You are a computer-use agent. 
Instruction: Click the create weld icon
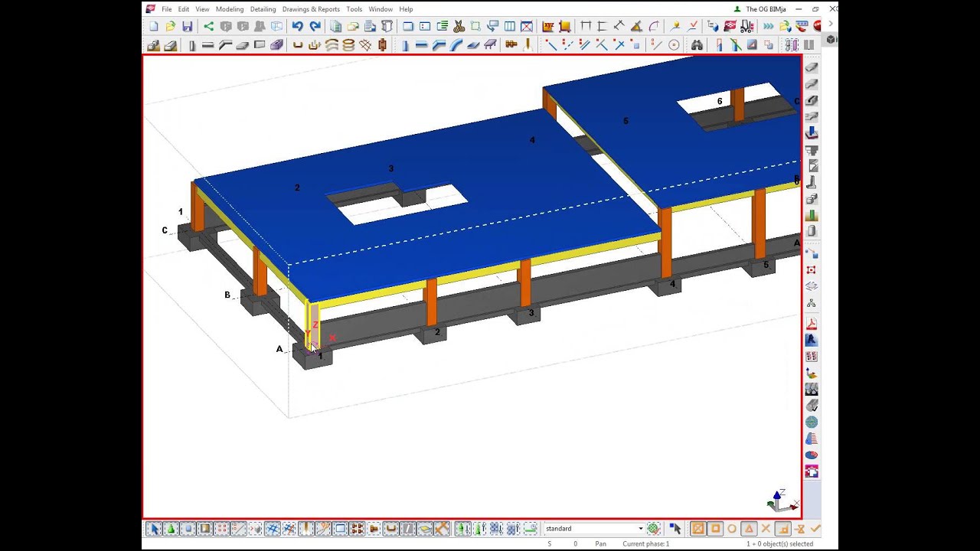click(528, 45)
